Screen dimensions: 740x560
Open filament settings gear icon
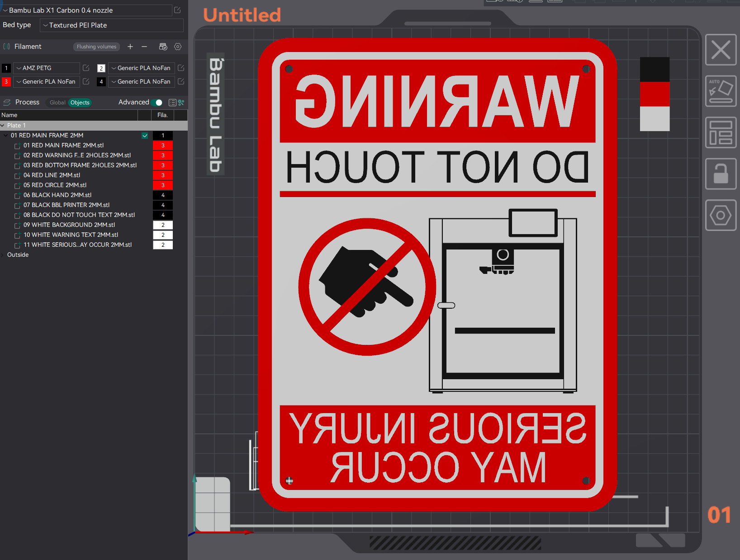point(178,47)
